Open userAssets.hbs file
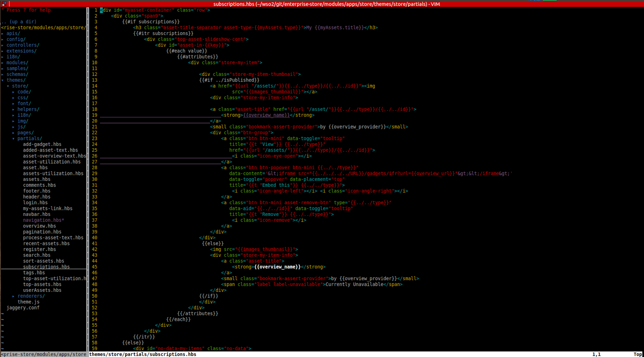The image size is (644, 357). click(42, 290)
